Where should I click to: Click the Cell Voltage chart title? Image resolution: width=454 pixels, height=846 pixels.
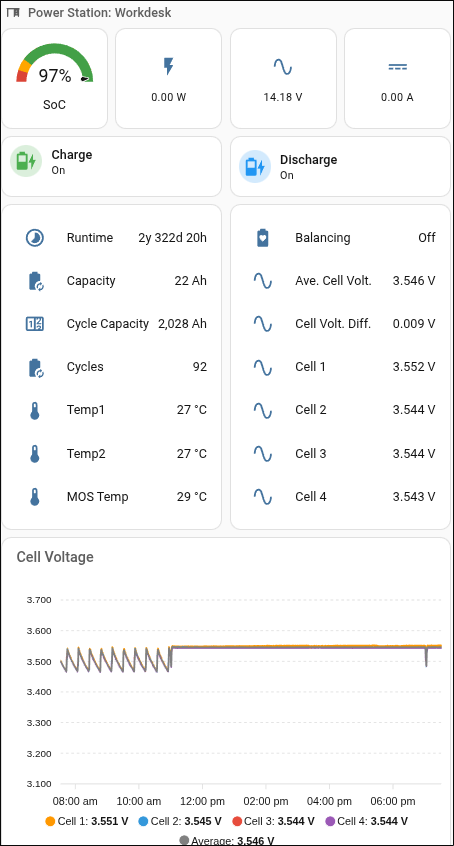point(55,557)
